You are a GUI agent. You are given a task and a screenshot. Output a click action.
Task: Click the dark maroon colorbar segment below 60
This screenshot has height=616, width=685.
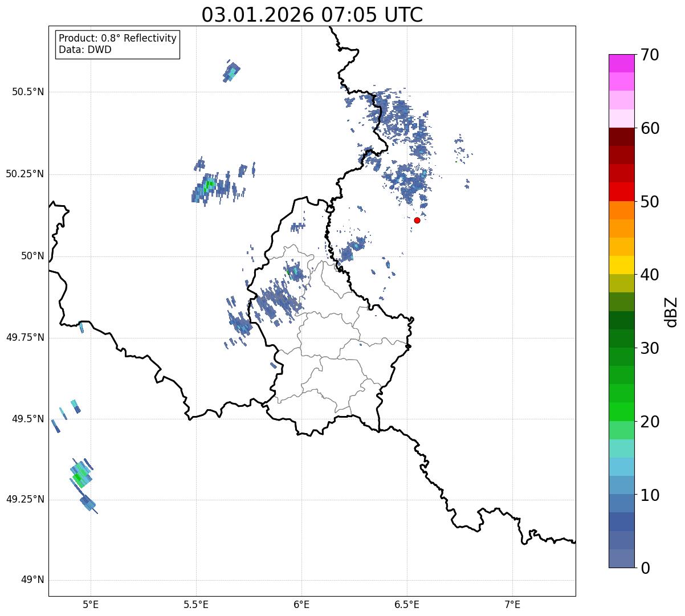(x=622, y=137)
